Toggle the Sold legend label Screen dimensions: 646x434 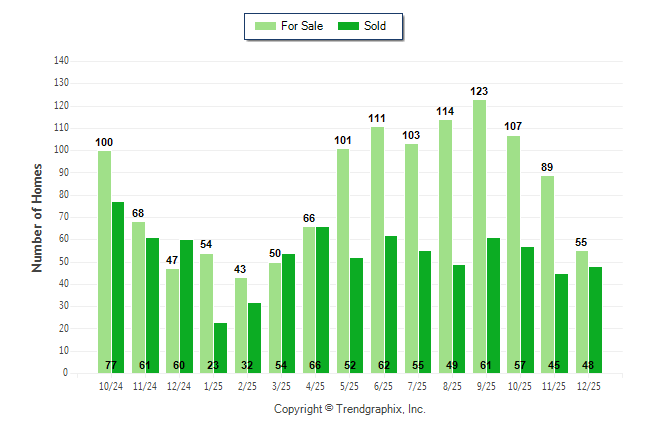pyautogui.click(x=376, y=26)
